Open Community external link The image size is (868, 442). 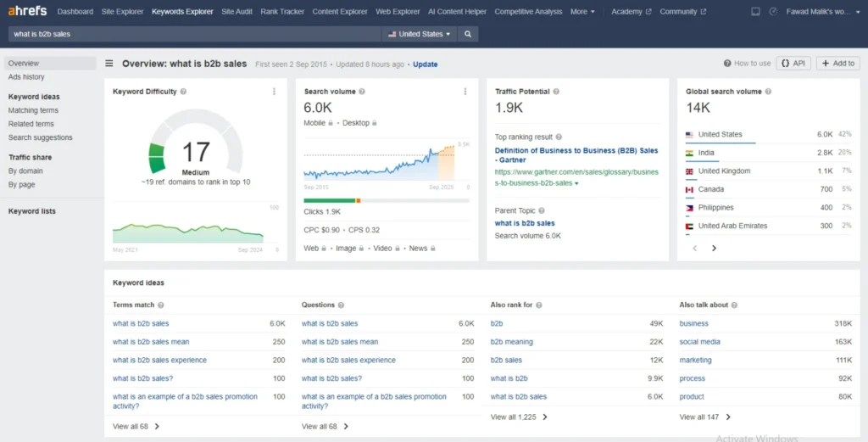[x=682, y=11]
